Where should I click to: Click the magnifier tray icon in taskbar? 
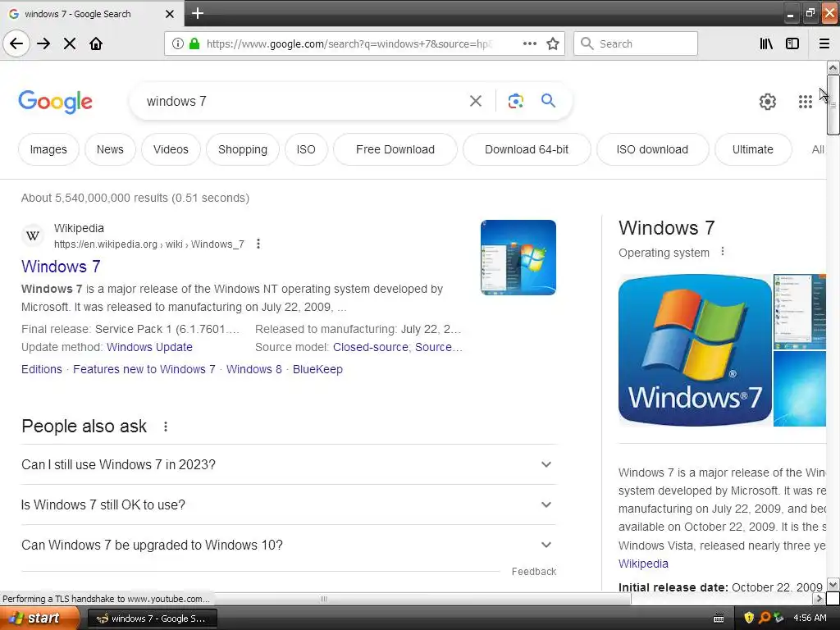click(764, 618)
